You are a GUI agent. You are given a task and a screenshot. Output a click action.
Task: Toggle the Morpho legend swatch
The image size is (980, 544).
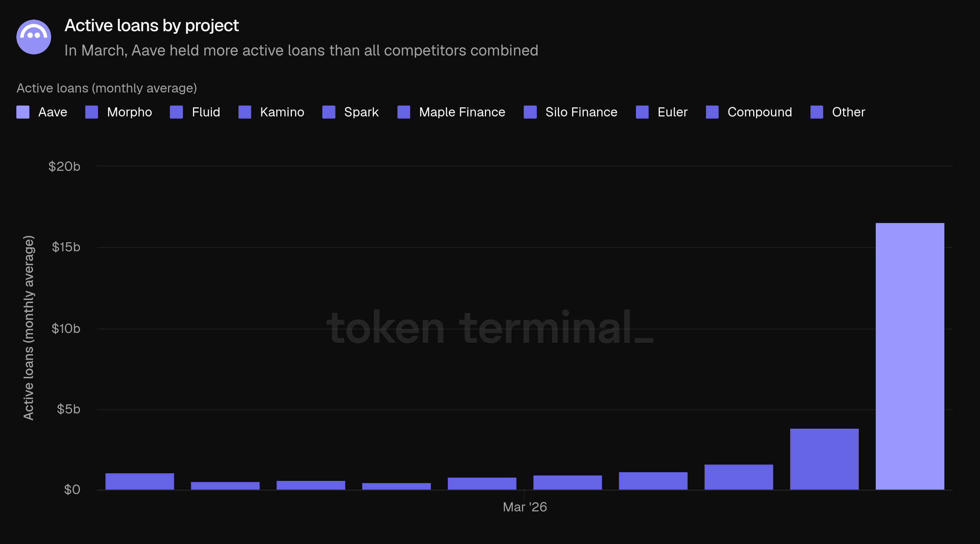click(92, 112)
